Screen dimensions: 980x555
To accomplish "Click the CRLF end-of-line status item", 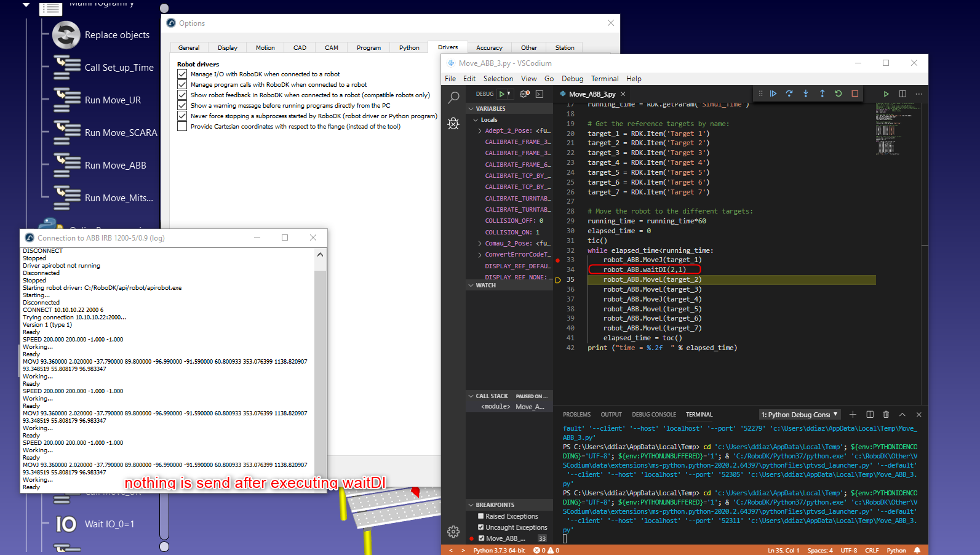I will 872,551.
